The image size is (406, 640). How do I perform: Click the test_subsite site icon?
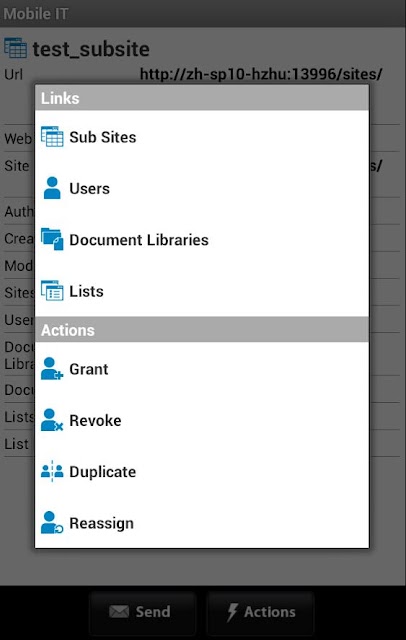click(16, 48)
